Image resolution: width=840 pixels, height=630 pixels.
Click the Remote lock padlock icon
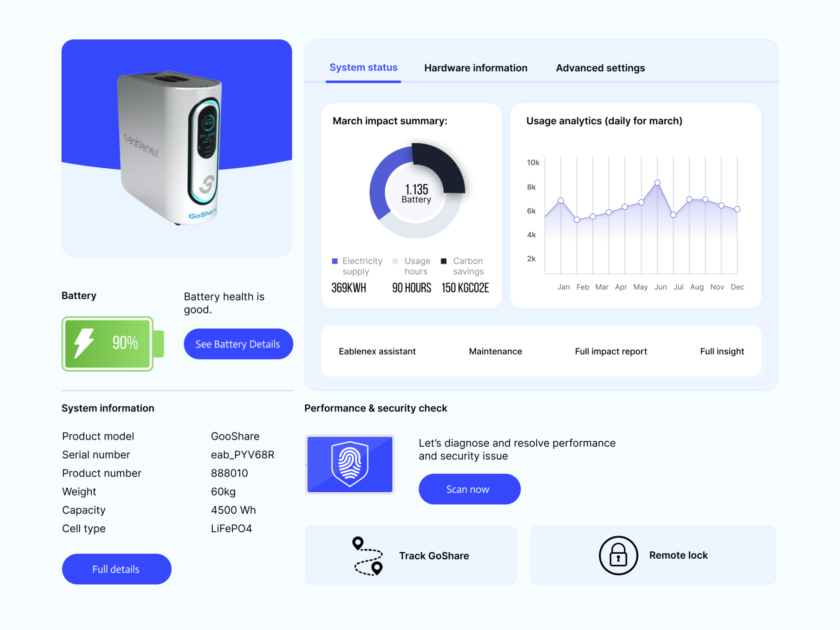(618, 555)
